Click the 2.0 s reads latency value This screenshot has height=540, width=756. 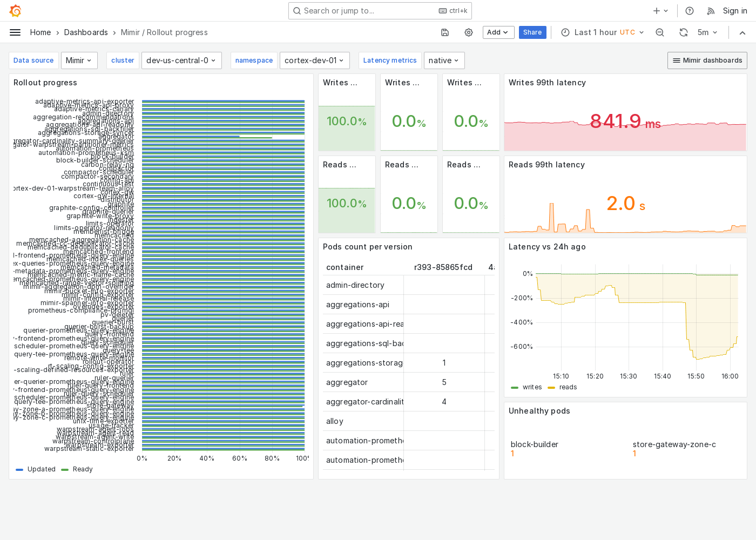(625, 204)
